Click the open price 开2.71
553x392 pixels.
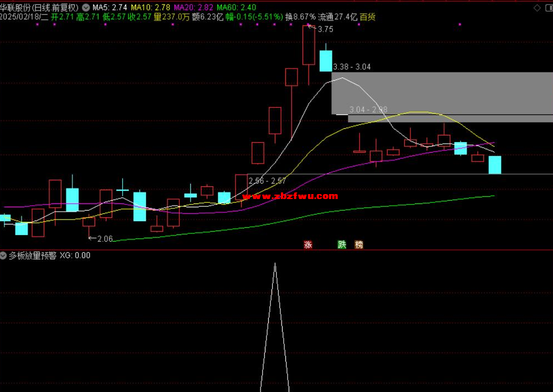(x=62, y=17)
